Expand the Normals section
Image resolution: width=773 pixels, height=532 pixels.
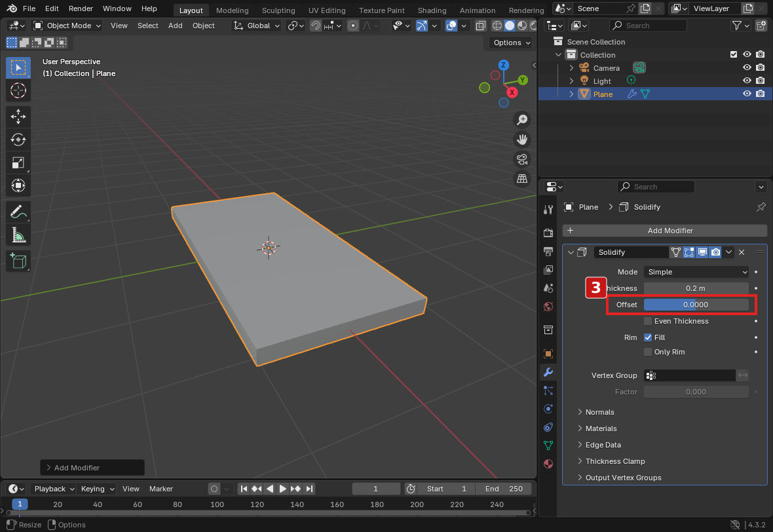pyautogui.click(x=595, y=412)
